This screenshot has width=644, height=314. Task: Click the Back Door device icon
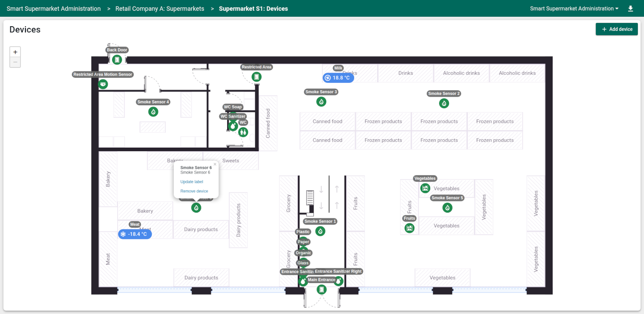(x=117, y=60)
